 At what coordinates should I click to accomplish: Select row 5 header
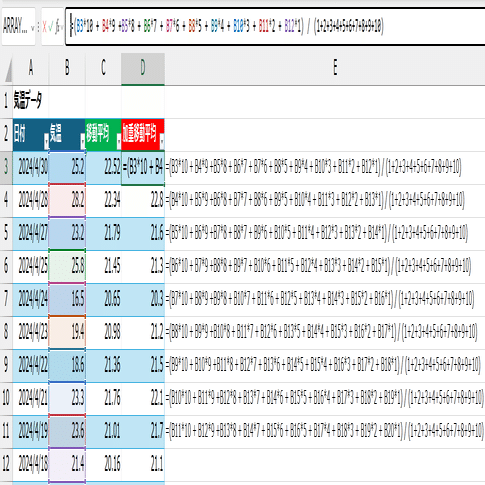6,233
